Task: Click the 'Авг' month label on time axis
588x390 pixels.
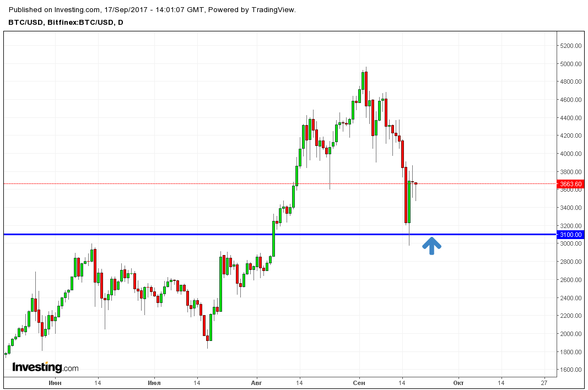Action: pyautogui.click(x=256, y=383)
